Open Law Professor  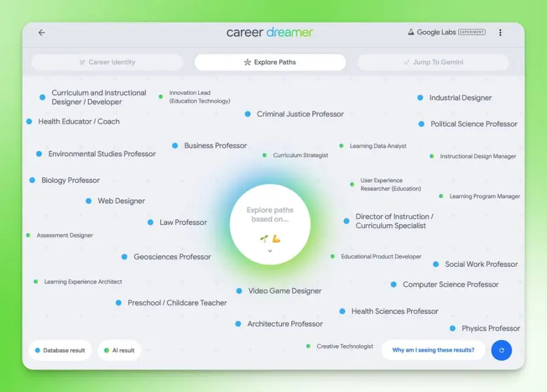pos(177,222)
